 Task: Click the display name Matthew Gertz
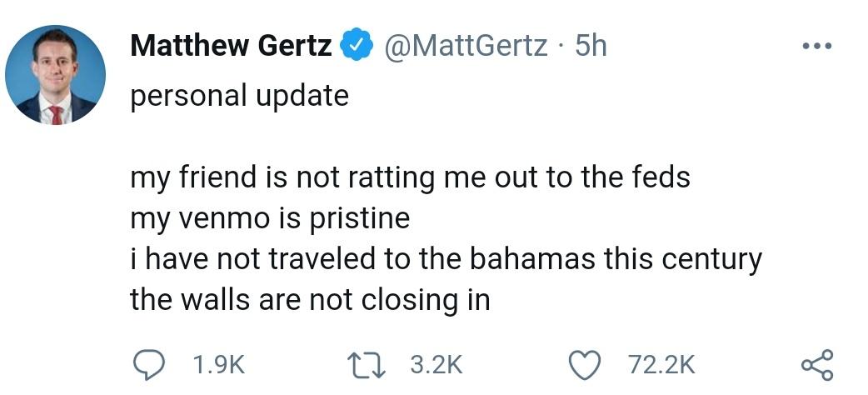[232, 46]
